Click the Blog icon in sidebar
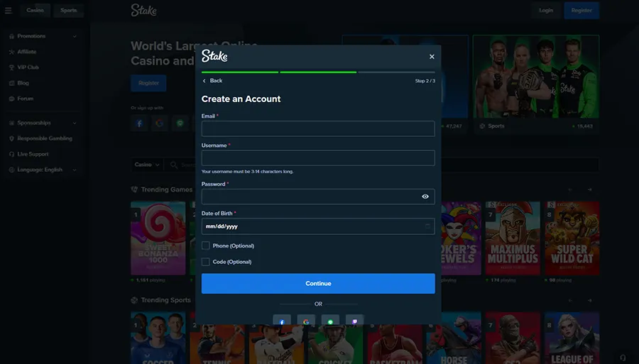 (x=11, y=83)
